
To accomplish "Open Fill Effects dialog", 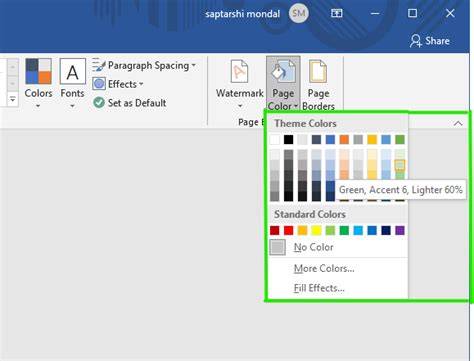I will (338, 288).
